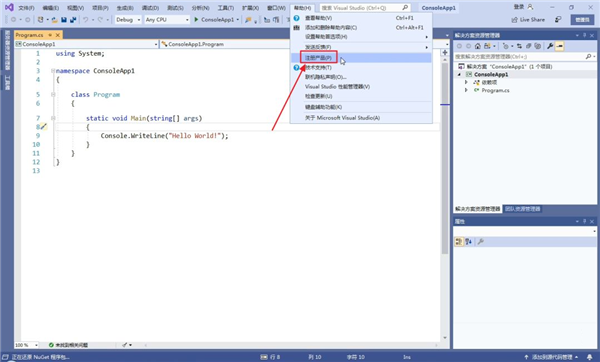Image resolution: width=600 pixels, height=362 pixels.
Task: Click Property Pages wrench in Properties panel
Action: pos(481,241)
